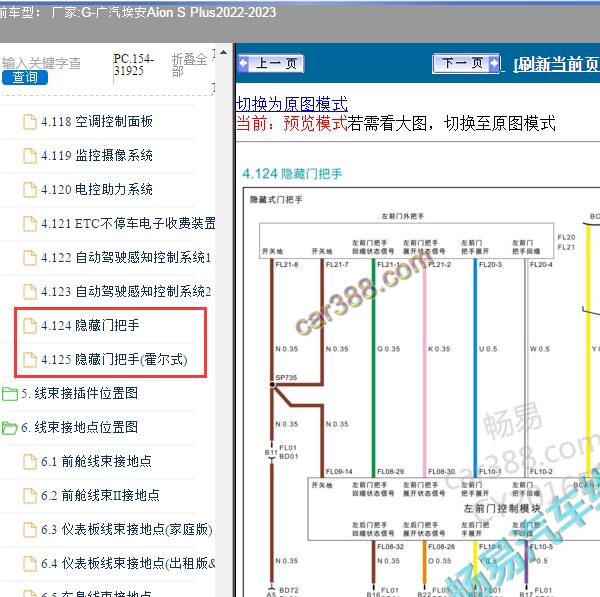Click document icon beside 4.125 entry
Image resolution: width=600 pixels, height=597 pixels.
coord(30,360)
